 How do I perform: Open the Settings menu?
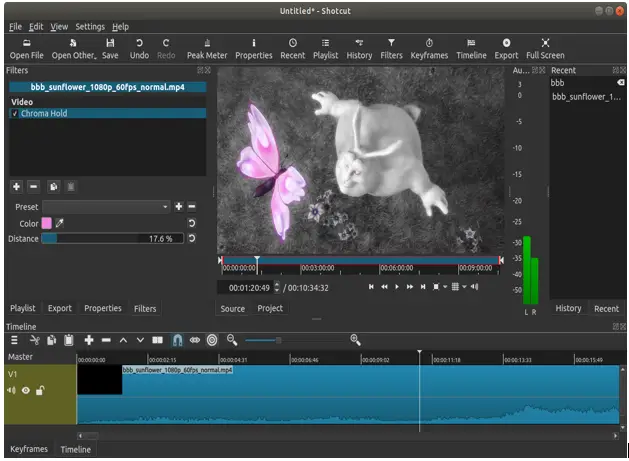coord(90,26)
